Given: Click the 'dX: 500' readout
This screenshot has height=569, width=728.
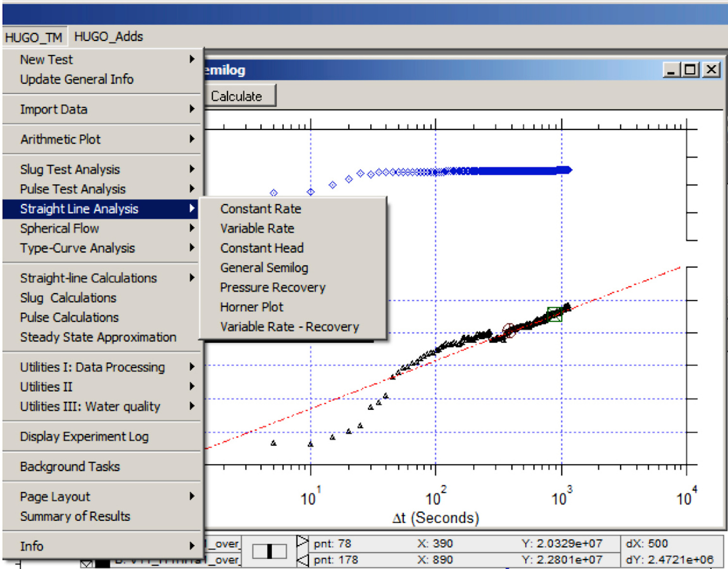Looking at the screenshot, I should [647, 543].
